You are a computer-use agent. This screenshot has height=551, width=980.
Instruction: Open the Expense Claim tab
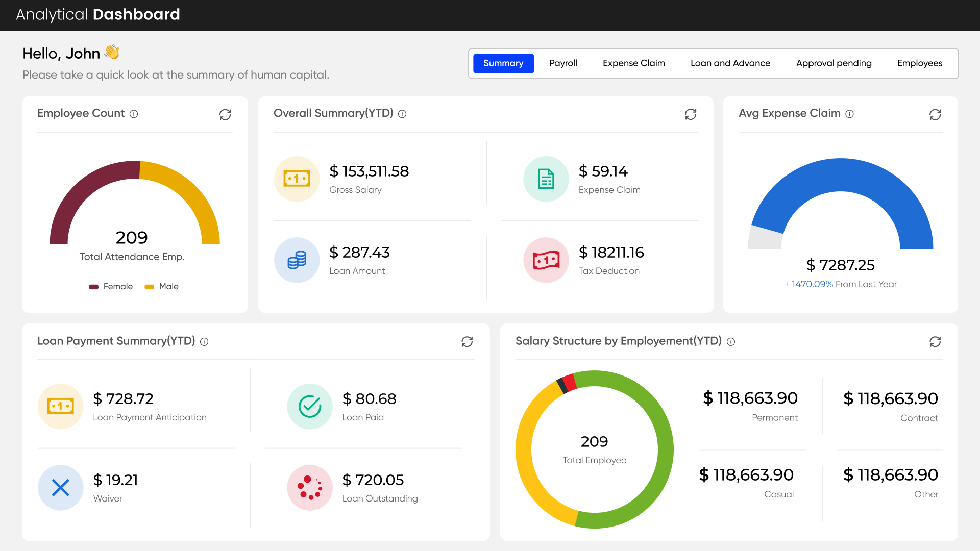(x=633, y=63)
